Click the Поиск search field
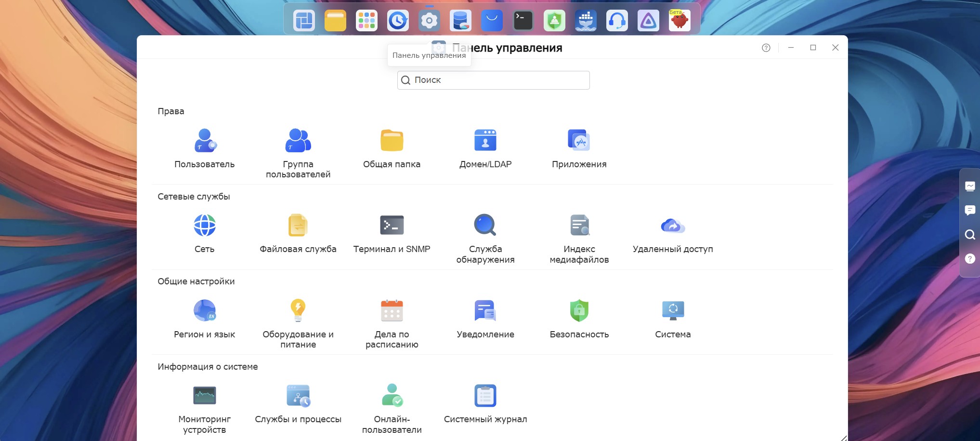This screenshot has width=980, height=441. coord(493,80)
